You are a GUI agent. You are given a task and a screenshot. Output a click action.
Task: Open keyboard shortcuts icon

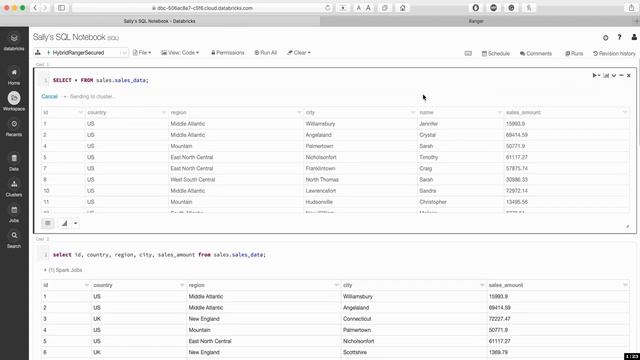pos(468,53)
